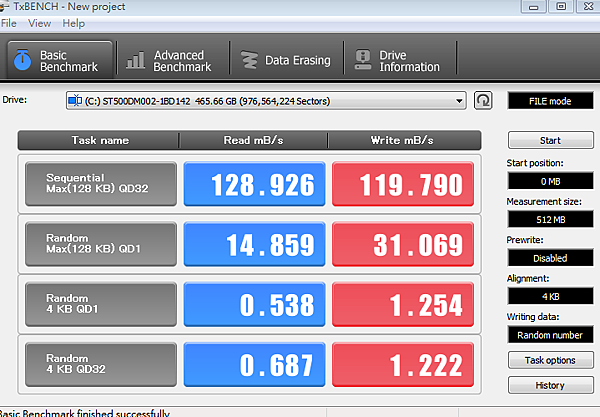Click the write result 31.069
This screenshot has width=600, height=417.
(403, 244)
